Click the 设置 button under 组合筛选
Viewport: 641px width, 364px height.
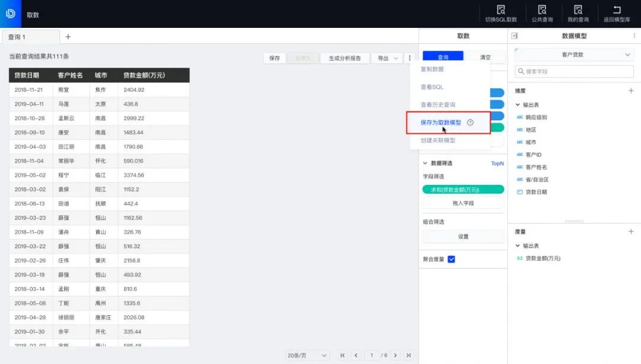pyautogui.click(x=463, y=237)
